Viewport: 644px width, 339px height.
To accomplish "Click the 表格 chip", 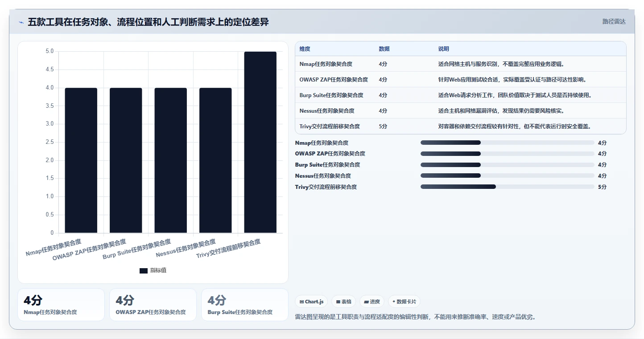I will pyautogui.click(x=343, y=302).
